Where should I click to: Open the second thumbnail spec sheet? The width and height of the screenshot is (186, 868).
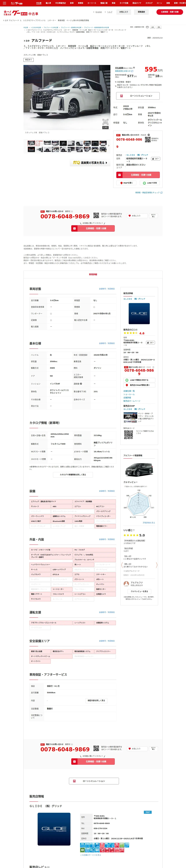(40, 143)
